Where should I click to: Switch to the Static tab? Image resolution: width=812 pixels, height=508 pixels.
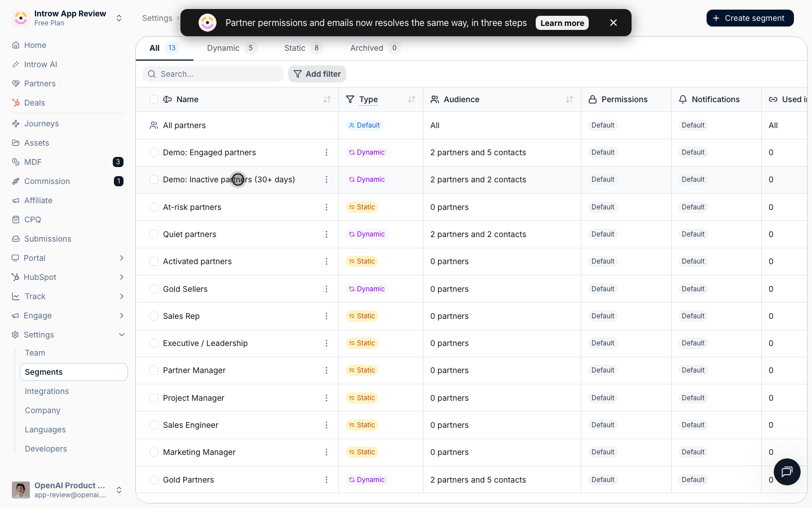[x=303, y=48]
